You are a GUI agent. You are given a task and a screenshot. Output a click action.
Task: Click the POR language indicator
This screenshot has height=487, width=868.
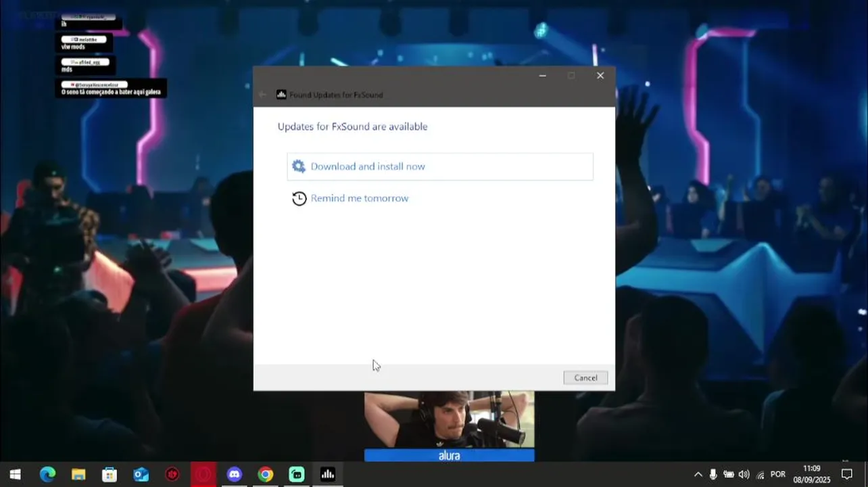(x=778, y=475)
